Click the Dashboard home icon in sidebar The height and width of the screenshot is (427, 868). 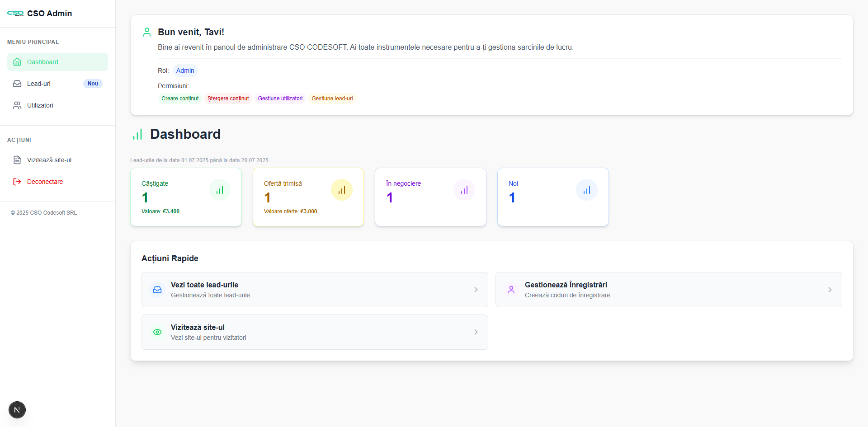tap(17, 62)
